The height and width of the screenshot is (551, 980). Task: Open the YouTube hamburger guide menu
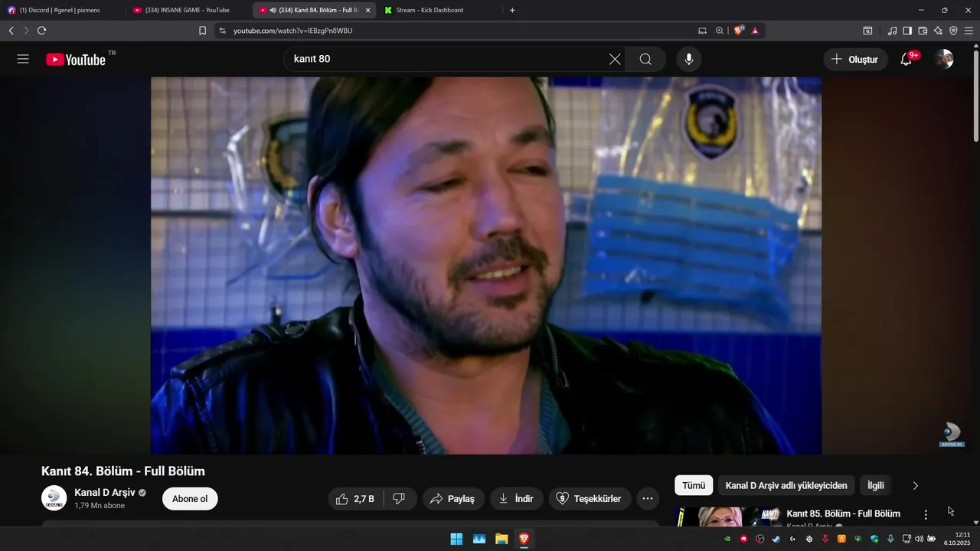click(23, 59)
